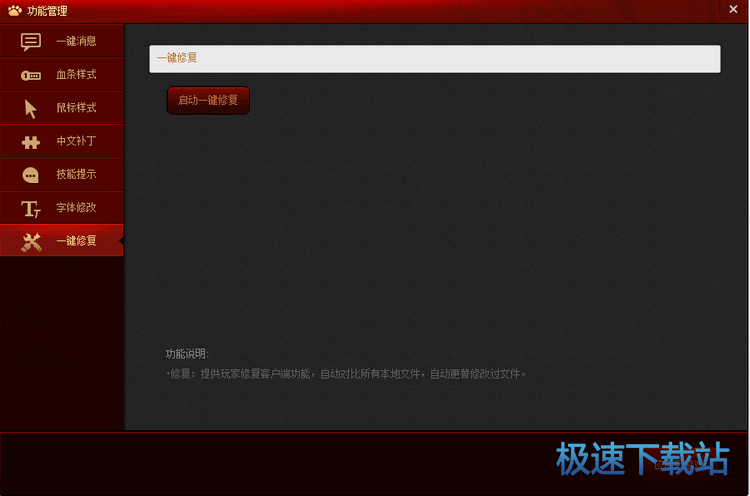The height and width of the screenshot is (496, 750).
Task: Click the wrench tools icon for 一键修复
Action: pyautogui.click(x=31, y=242)
